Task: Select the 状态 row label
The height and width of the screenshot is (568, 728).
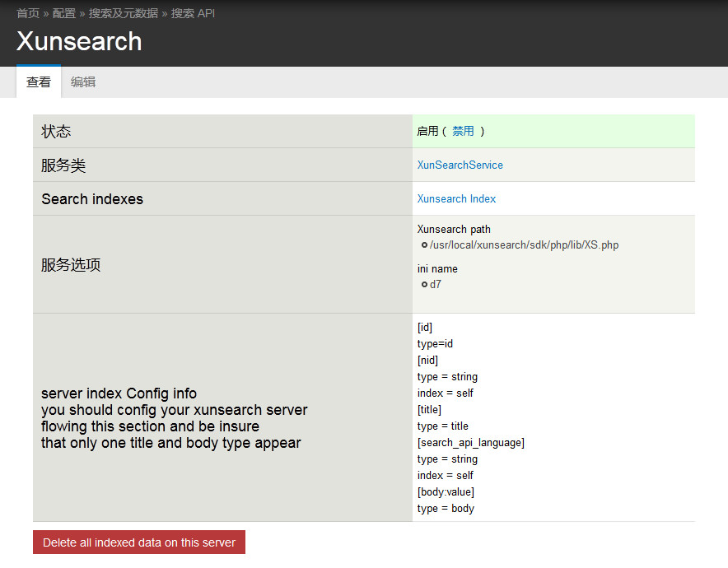Action: point(56,132)
